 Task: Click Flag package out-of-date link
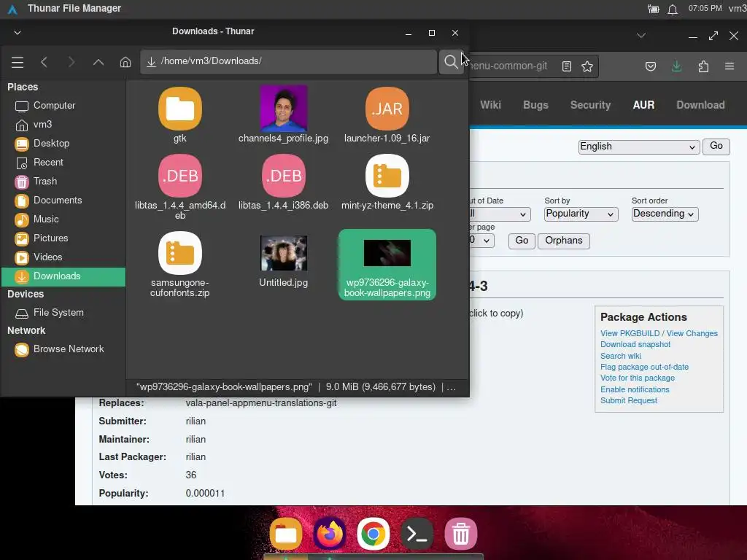[x=644, y=367]
